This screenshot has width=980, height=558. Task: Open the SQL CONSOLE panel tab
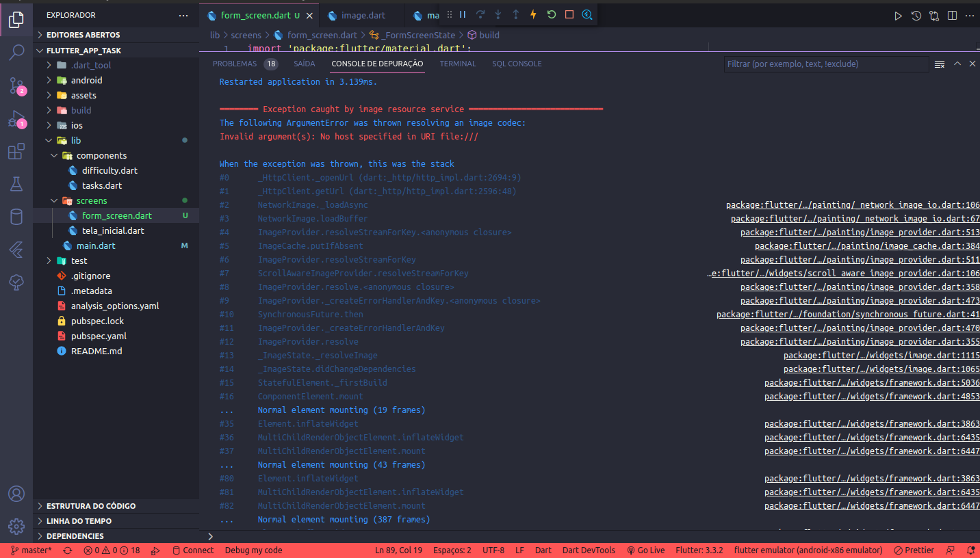coord(517,64)
